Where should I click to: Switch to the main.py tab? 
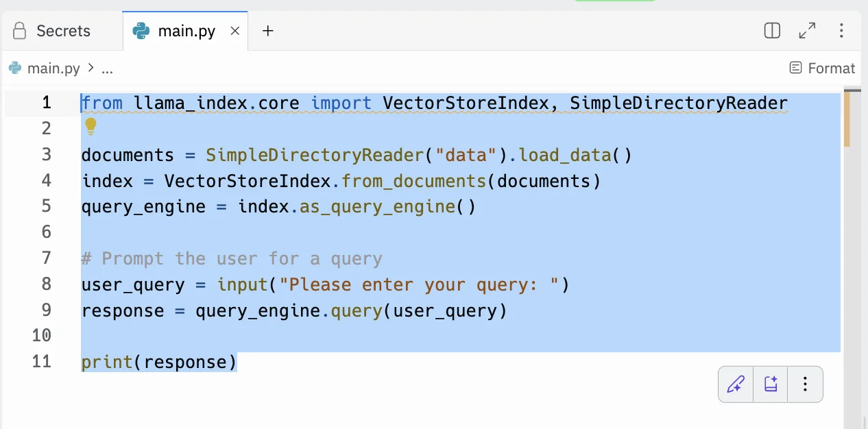185,31
